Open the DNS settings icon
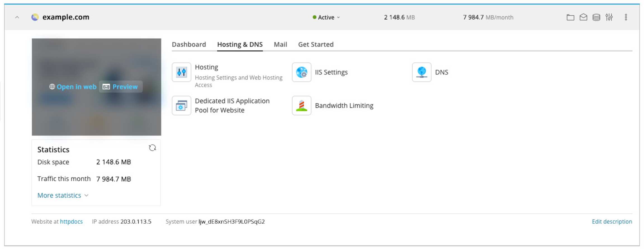Screen dimensions: 644x250 (x=422, y=72)
